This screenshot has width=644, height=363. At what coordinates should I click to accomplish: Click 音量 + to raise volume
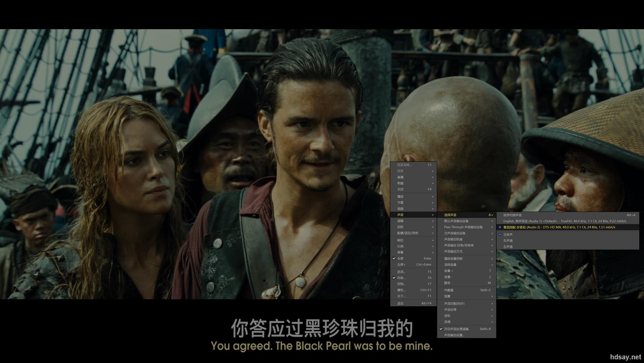467,271
